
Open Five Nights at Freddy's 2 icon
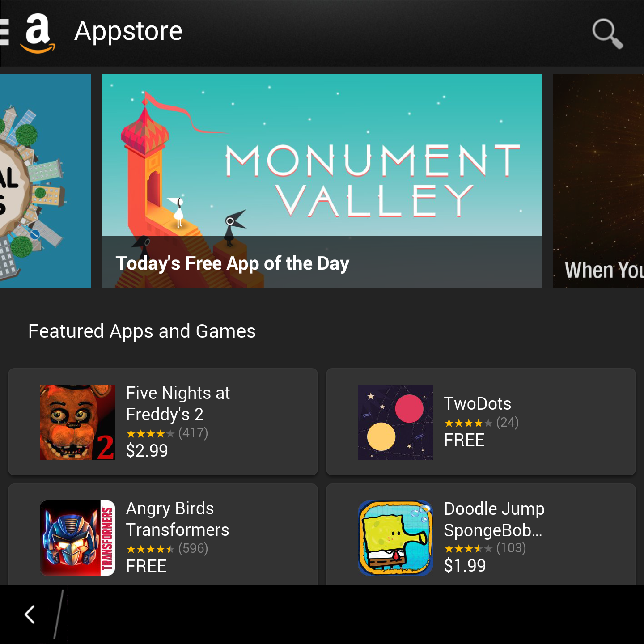77,423
